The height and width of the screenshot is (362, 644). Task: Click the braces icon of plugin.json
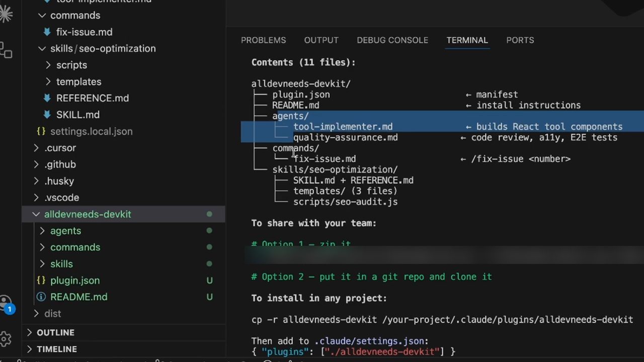[41, 281]
